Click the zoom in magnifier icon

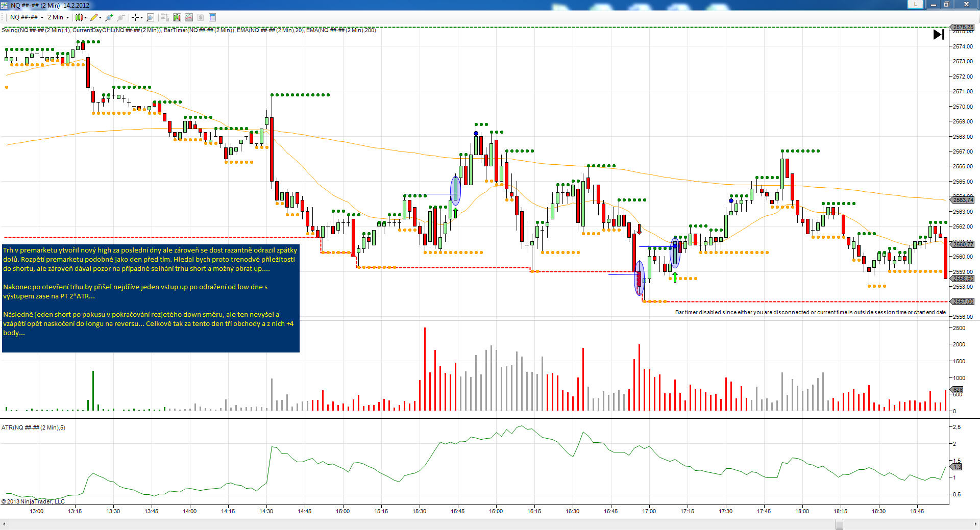tap(109, 17)
